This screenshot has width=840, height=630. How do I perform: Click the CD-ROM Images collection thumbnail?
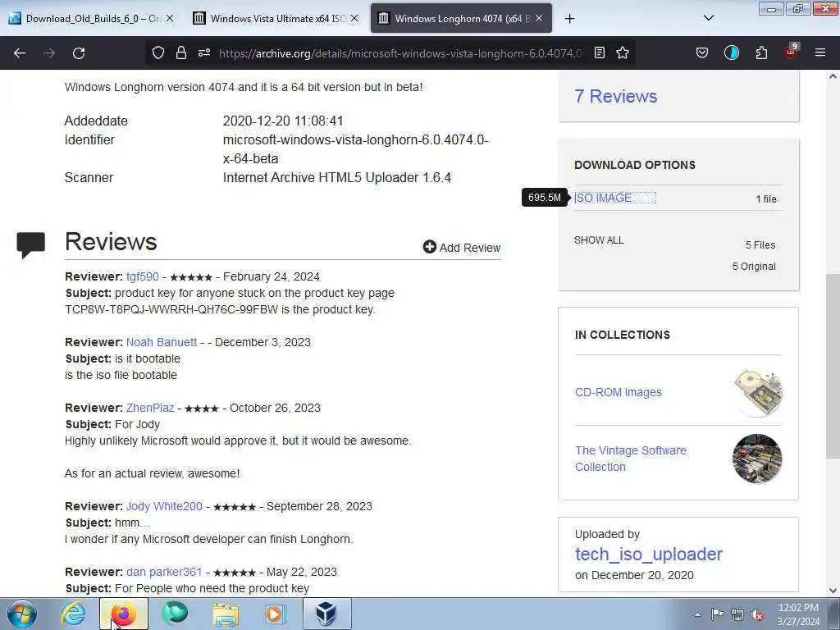[x=757, y=393]
